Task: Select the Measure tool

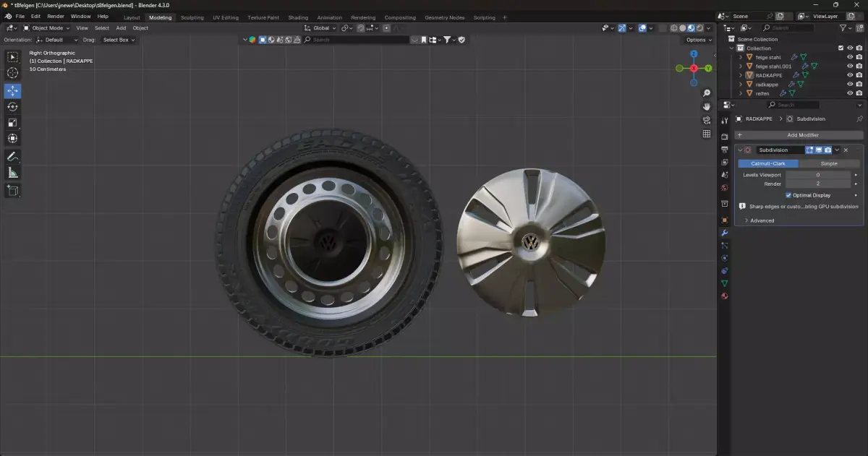Action: 12,172
